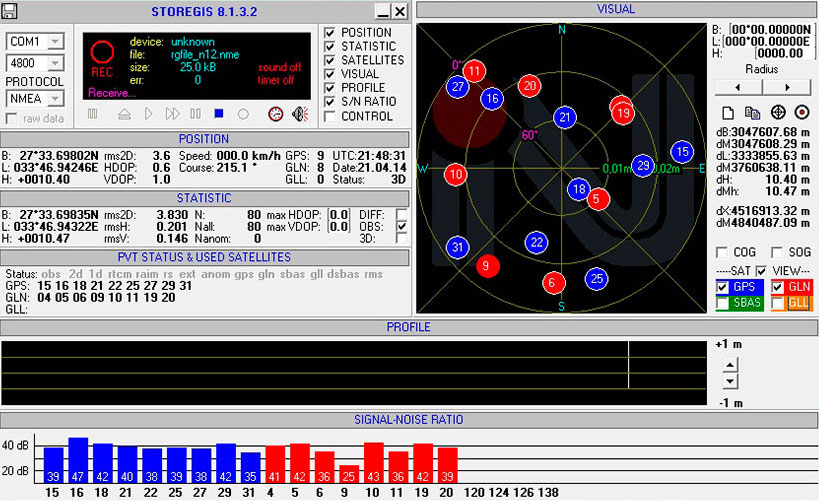
Task: Click the red-dot center marker icon
Action: point(802,112)
